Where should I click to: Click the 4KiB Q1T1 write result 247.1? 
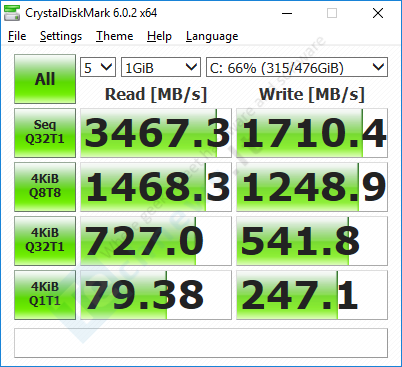312,295
